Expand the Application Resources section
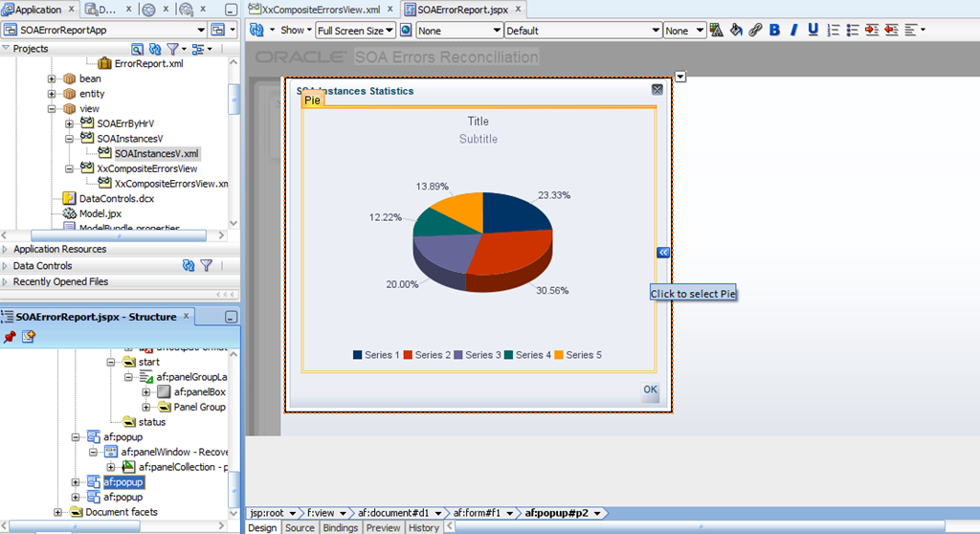Screen dimensions: 980x534 (x=5, y=249)
